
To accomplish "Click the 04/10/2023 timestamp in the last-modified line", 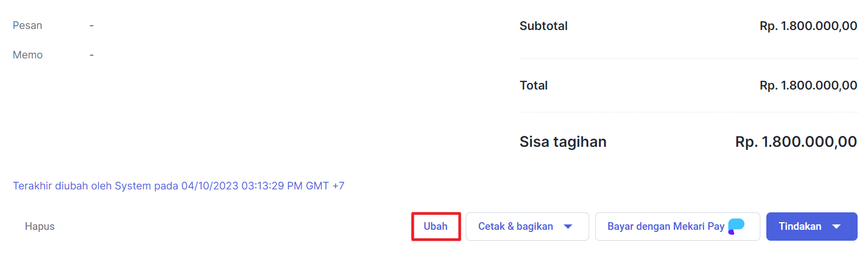I will (x=210, y=186).
